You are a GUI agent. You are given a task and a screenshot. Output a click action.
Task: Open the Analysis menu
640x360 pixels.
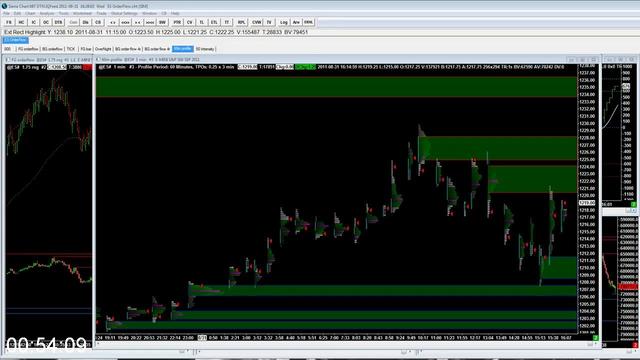[x=47, y=13]
